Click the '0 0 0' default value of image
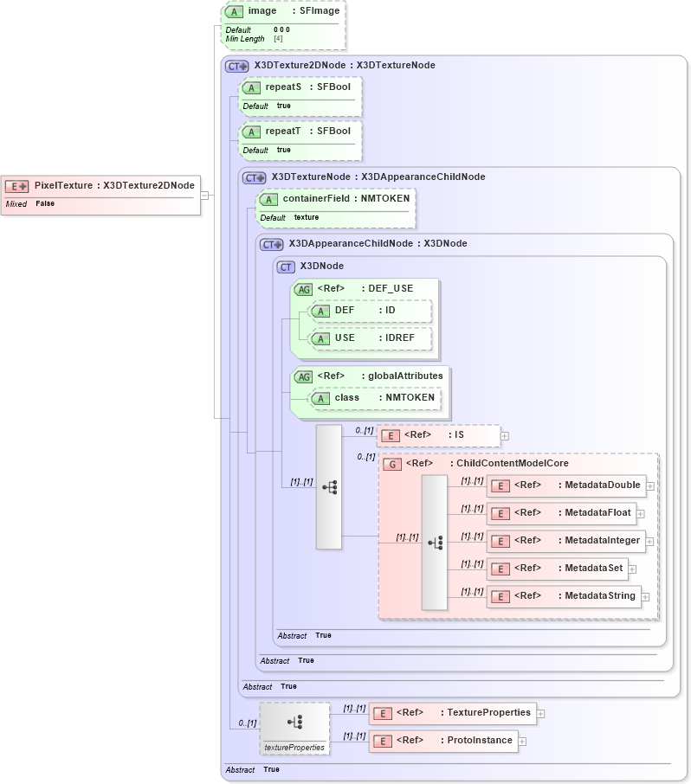Viewport: 691px width, 784px height. pos(281,29)
